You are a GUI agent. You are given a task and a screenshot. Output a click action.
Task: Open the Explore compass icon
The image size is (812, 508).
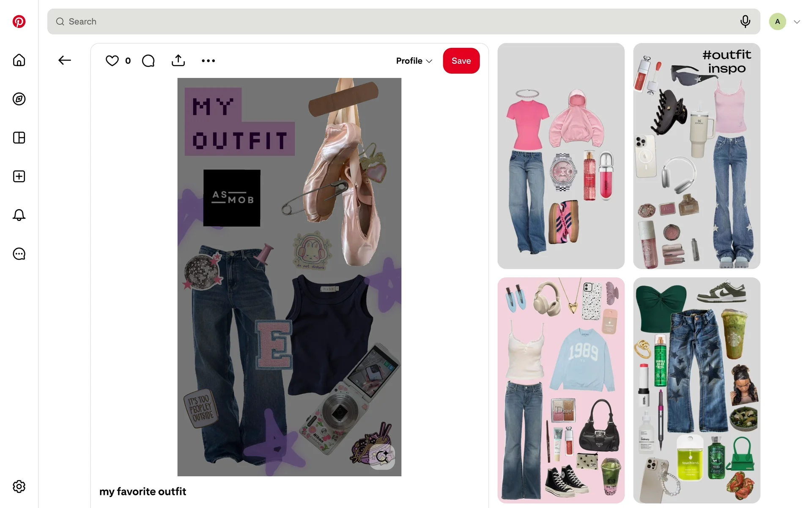pos(19,99)
